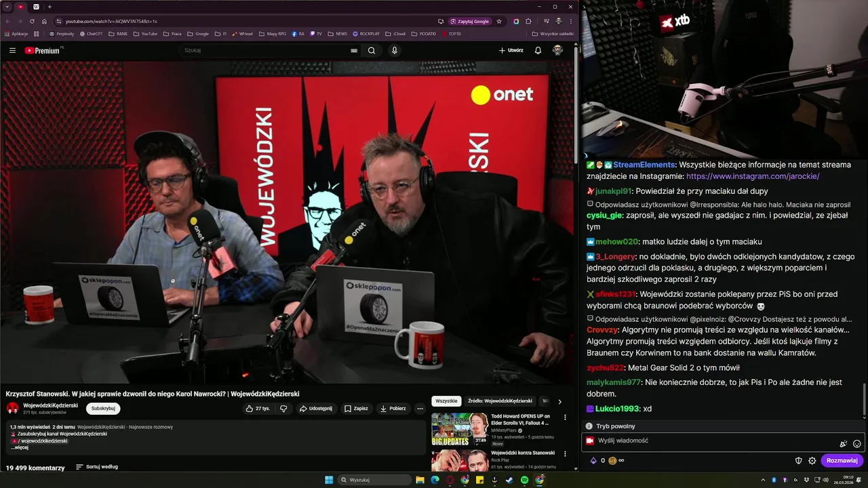Share the video via Udostępnij
The image size is (868, 488).
316,409
